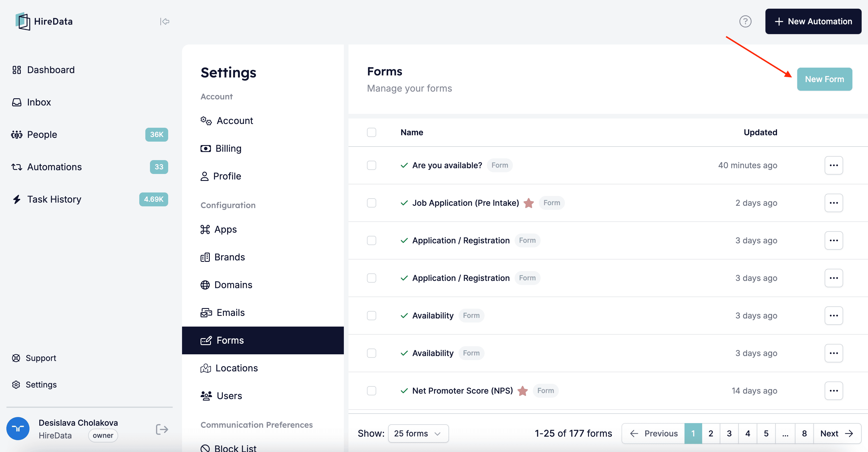Image resolution: width=868 pixels, height=452 pixels.
Task: Click the pagination ellipsis
Action: [x=785, y=434]
